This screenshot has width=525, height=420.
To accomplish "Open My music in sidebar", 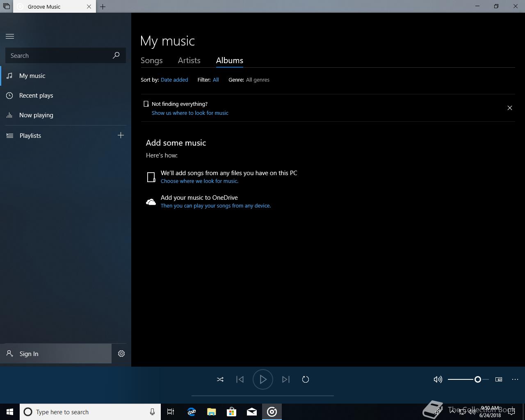I will coord(66,76).
